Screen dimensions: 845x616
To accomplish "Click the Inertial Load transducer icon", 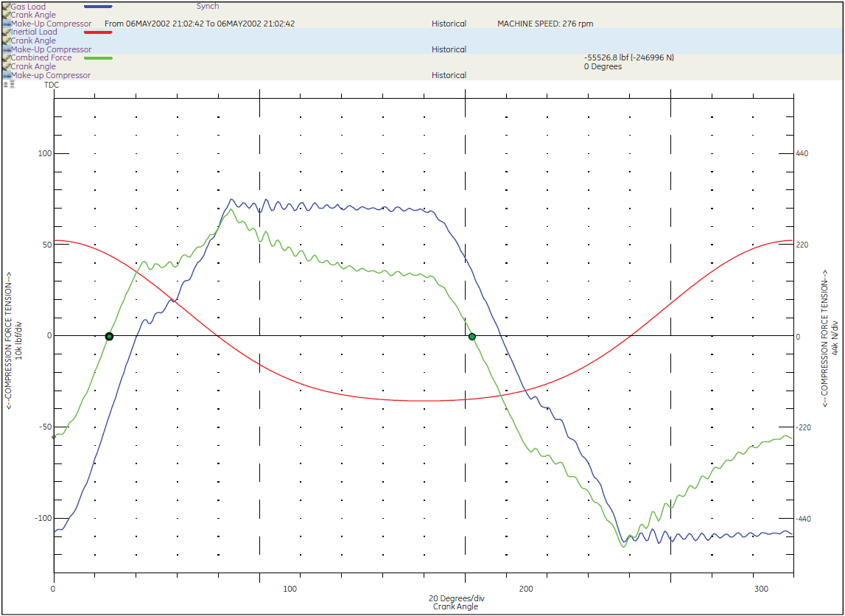I will click(7, 32).
